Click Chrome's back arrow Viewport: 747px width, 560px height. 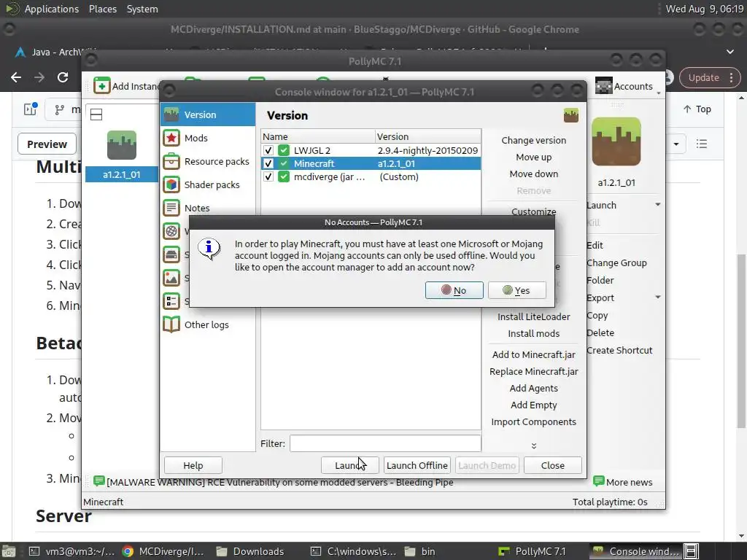pyautogui.click(x=16, y=77)
